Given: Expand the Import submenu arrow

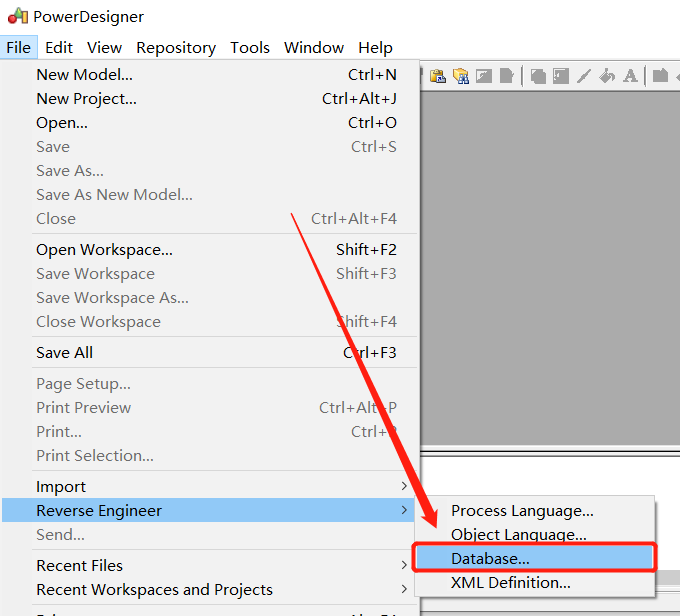Looking at the screenshot, I should 404,486.
